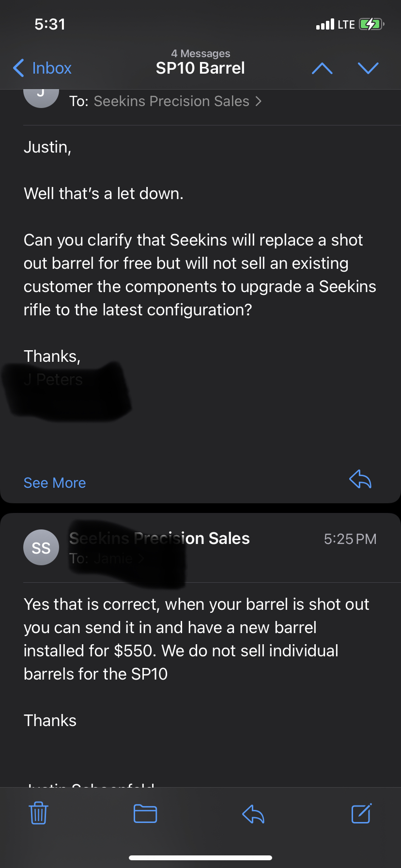Tap the "Well that's a let down" text
The width and height of the screenshot is (401, 868).
point(104,194)
